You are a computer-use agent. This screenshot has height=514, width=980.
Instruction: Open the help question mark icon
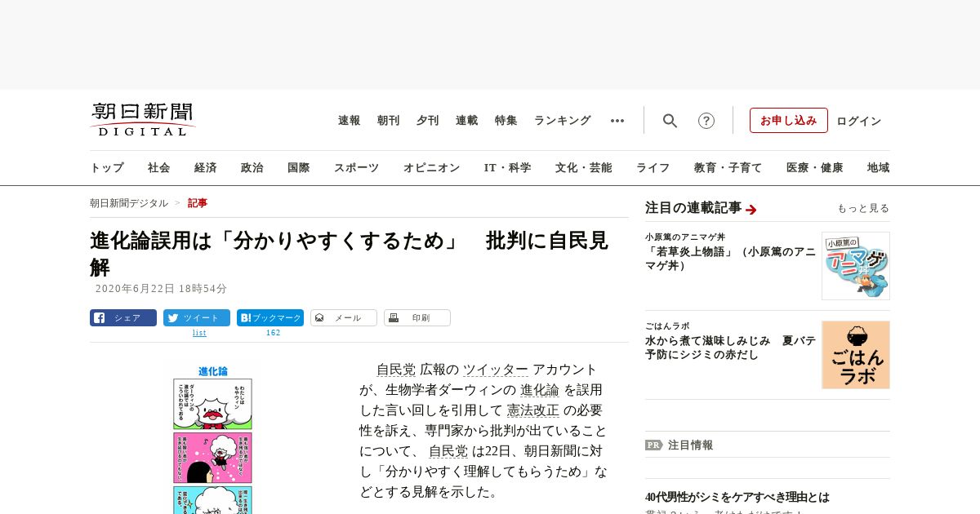706,121
